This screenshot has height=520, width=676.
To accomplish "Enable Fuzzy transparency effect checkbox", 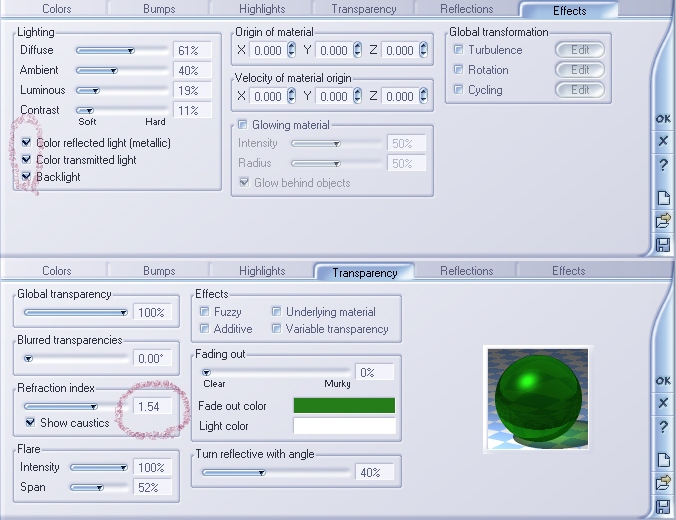I will [x=204, y=311].
